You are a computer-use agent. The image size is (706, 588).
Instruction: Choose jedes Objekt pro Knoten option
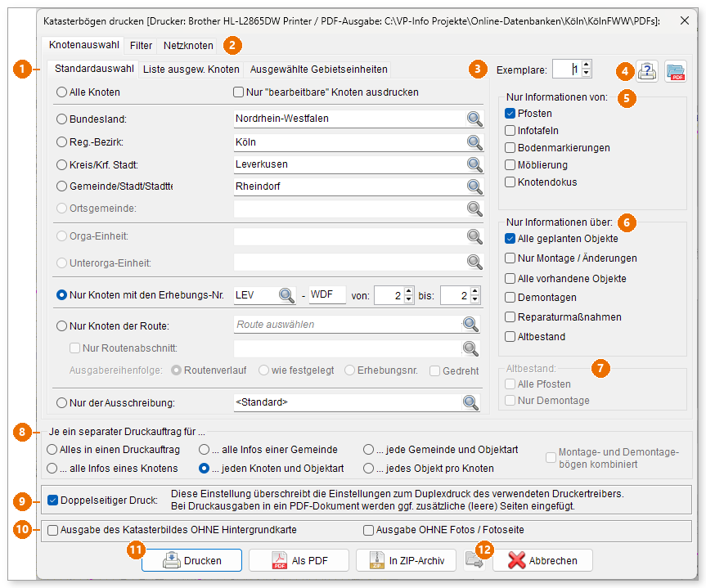[369, 469]
